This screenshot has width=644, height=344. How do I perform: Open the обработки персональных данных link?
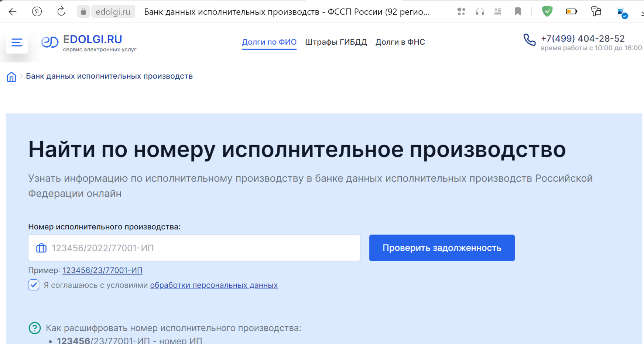pos(214,285)
